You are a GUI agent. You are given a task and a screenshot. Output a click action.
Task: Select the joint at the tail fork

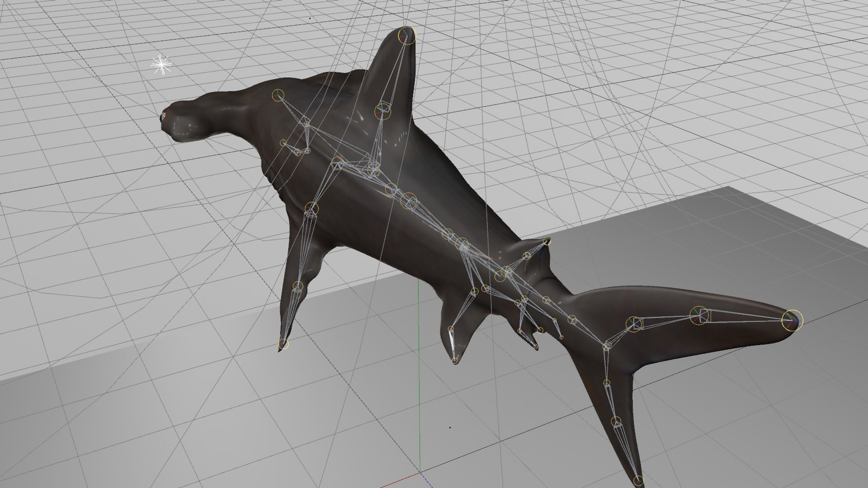(607, 346)
